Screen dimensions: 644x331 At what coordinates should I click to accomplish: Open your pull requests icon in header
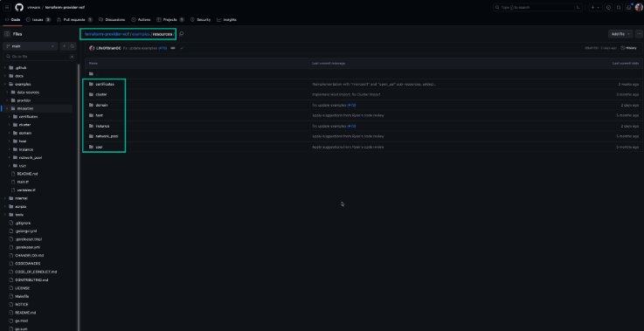619,7
